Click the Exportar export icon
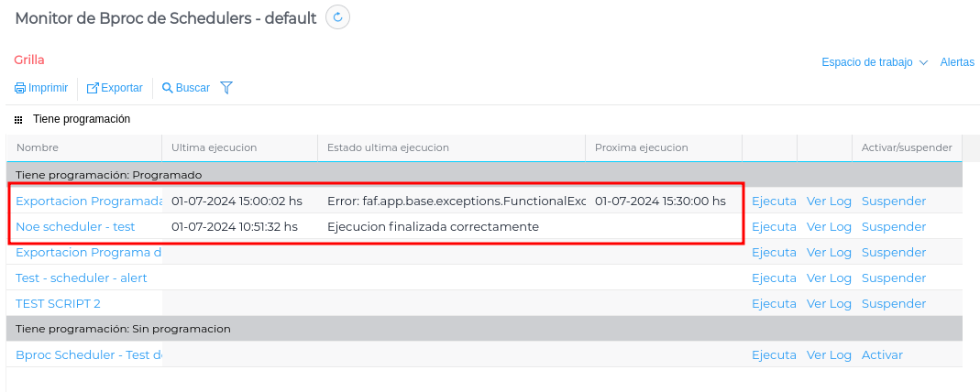The image size is (980, 392). (93, 88)
